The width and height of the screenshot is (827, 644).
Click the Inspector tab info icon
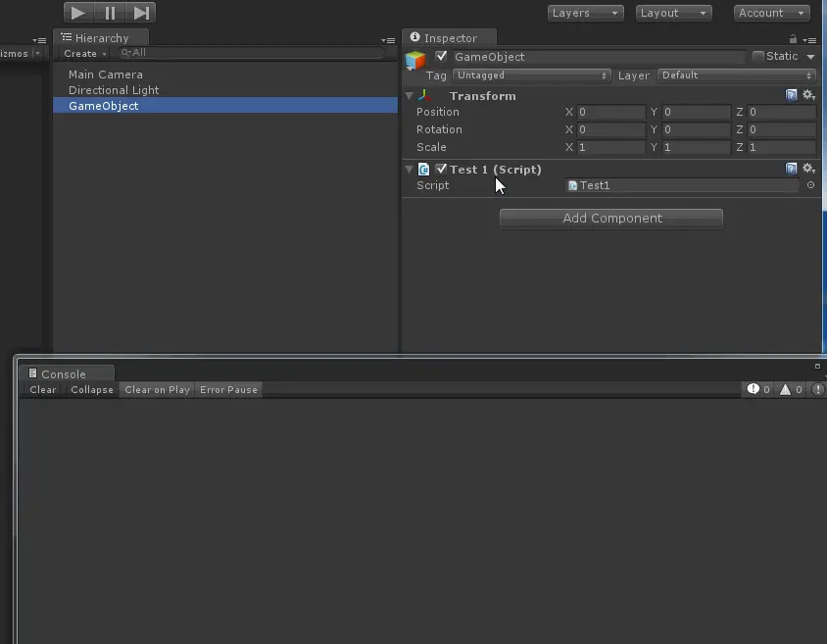point(415,37)
